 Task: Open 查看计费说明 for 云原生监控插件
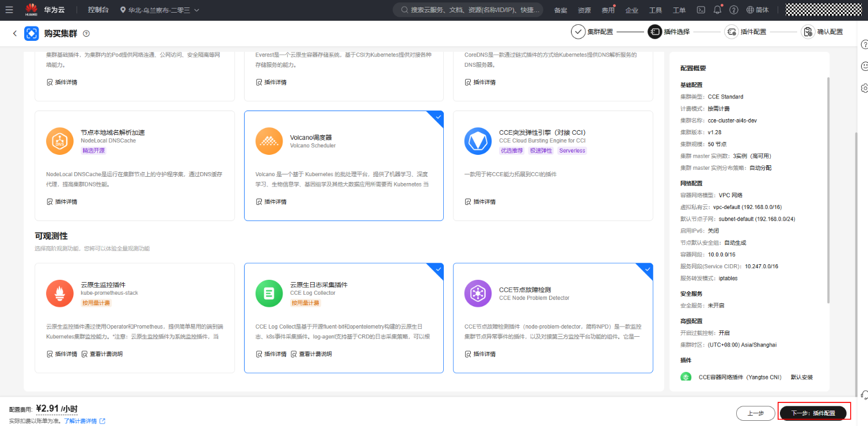[102, 354]
